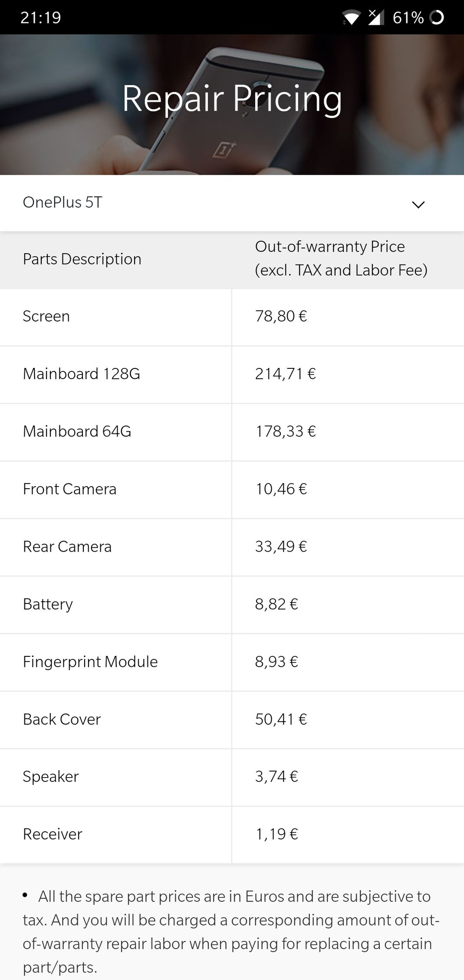Tap the 21:19 clock in status bar

41,17
